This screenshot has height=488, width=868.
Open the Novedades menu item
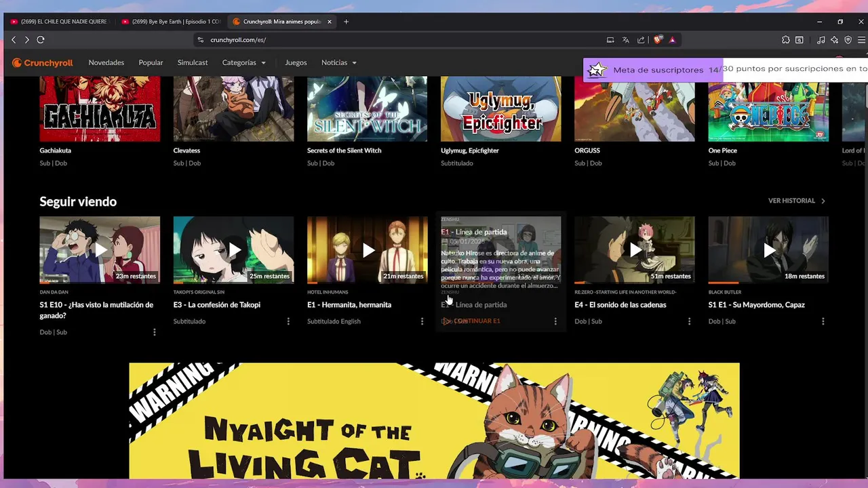(106, 62)
